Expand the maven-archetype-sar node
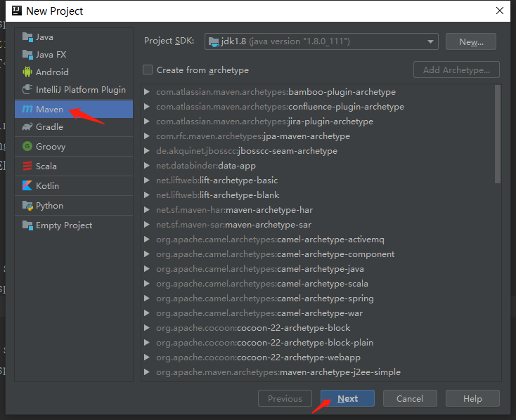 pyautogui.click(x=147, y=225)
